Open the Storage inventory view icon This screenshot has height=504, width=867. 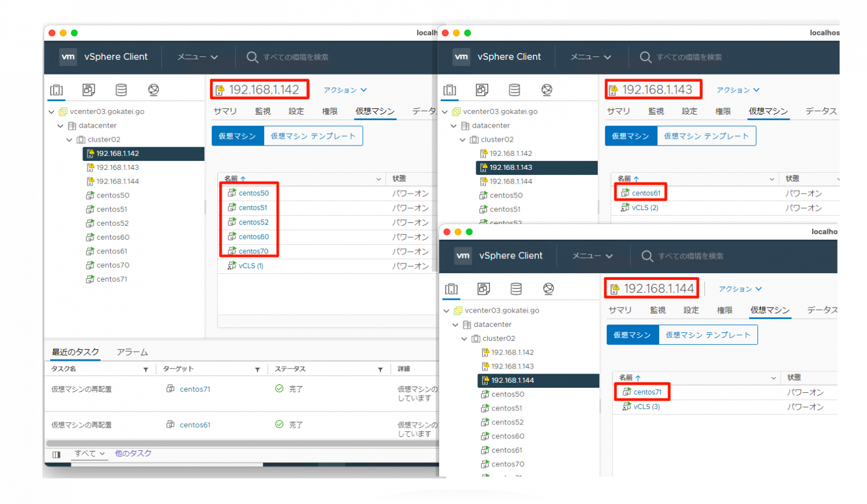(121, 90)
